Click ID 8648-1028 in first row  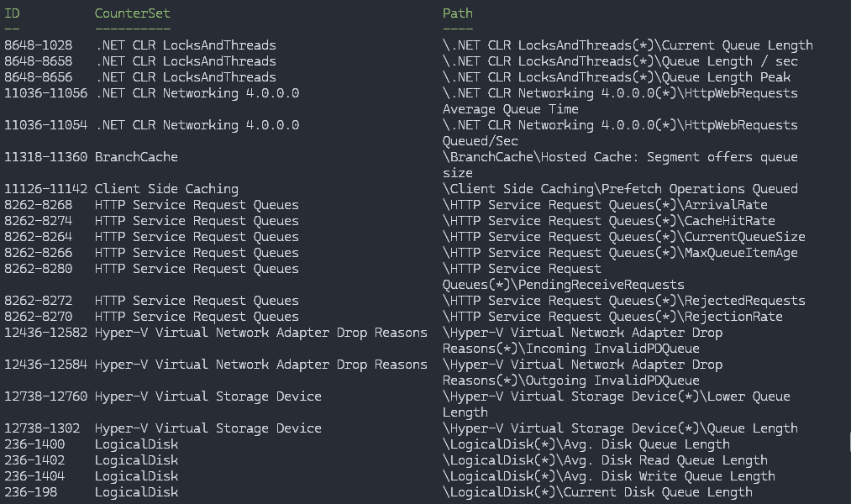[x=38, y=45]
